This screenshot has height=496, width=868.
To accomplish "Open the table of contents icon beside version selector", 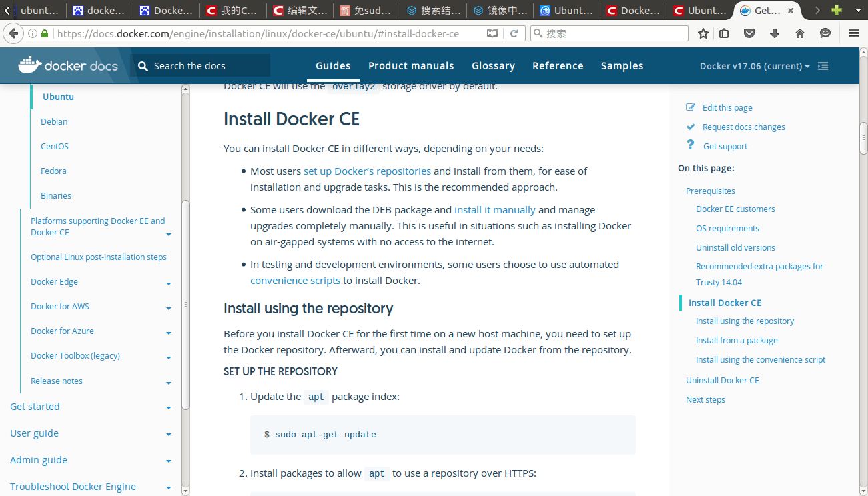I will pos(823,66).
